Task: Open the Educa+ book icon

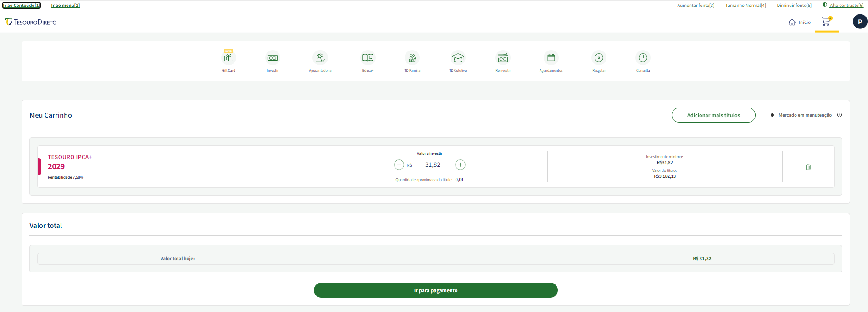Action: click(x=368, y=57)
